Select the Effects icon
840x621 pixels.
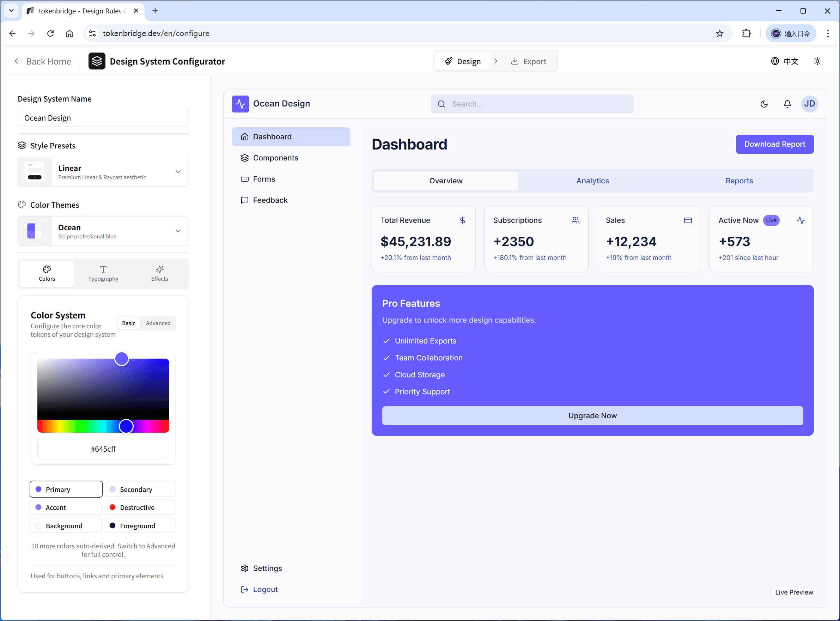pos(159,269)
